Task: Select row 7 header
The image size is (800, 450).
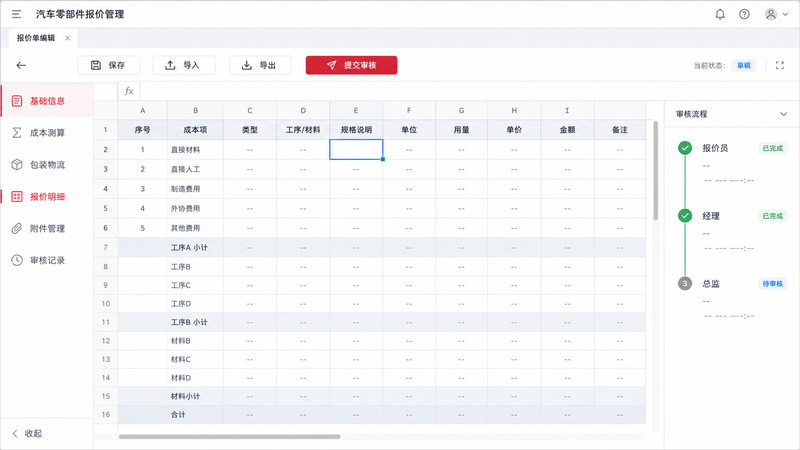Action: 106,247
